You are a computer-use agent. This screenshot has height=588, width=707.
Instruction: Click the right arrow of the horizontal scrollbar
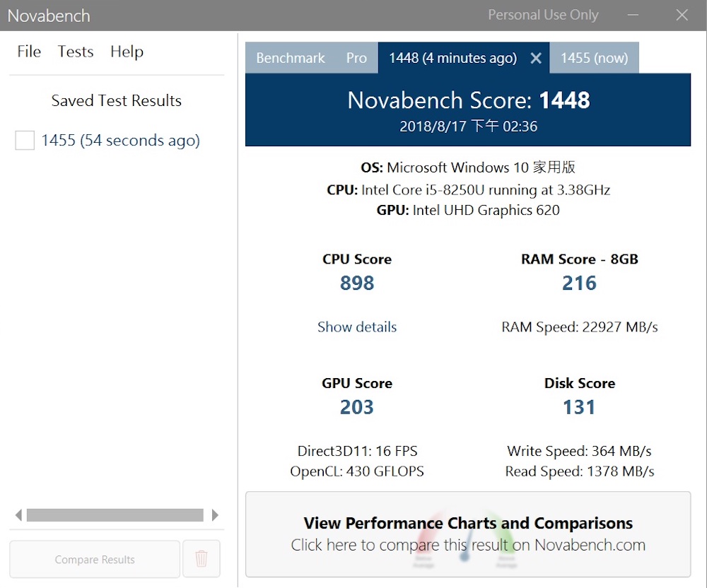(215, 515)
